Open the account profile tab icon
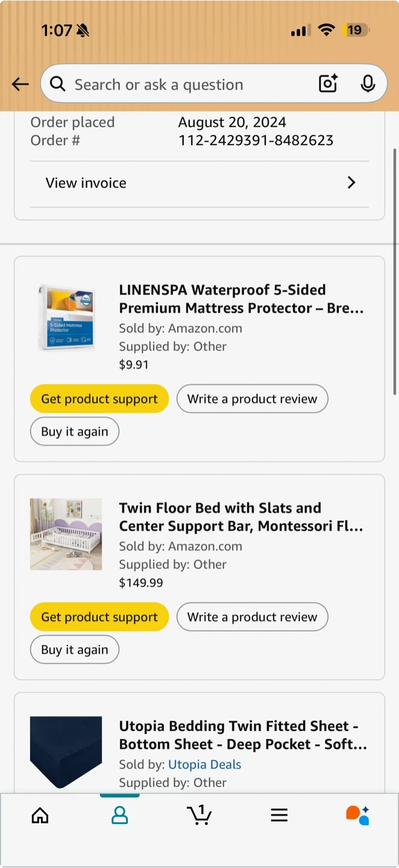 coord(120,816)
